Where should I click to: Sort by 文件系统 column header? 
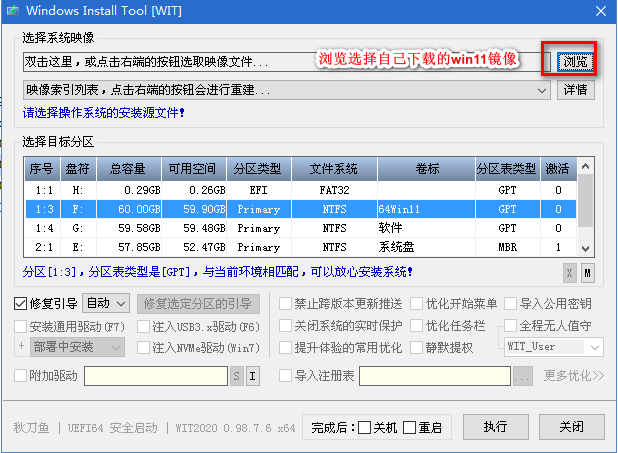[334, 169]
